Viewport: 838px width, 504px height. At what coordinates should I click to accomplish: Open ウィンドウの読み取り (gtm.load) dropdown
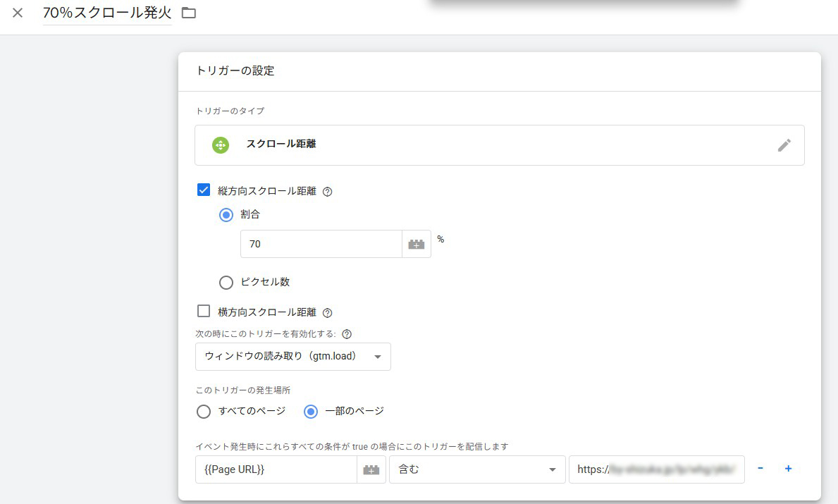293,357
